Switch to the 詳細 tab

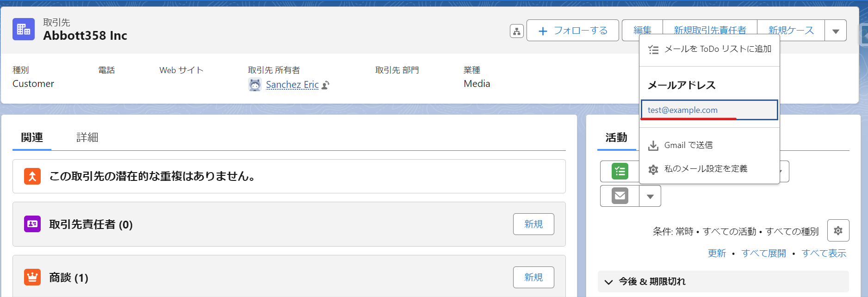(x=87, y=137)
